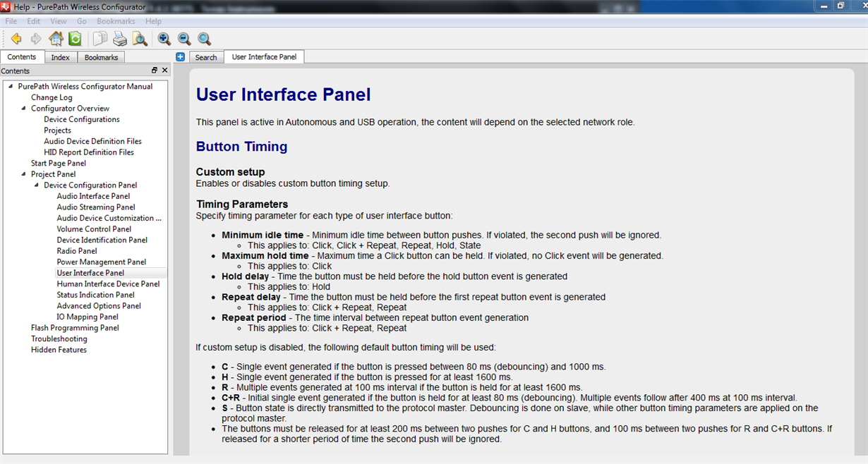Click the PurePath app icon in title bar
The image size is (868, 464).
pyautogui.click(x=6, y=6)
